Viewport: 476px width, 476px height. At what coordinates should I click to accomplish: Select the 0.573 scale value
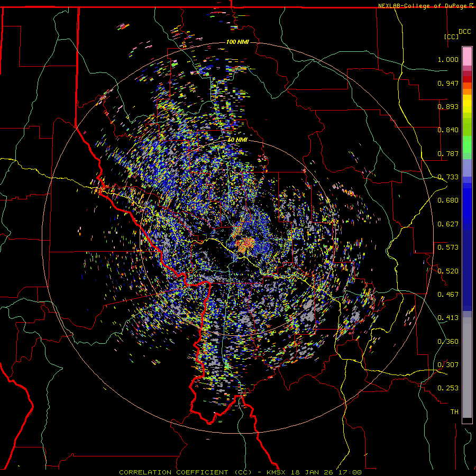448,248
